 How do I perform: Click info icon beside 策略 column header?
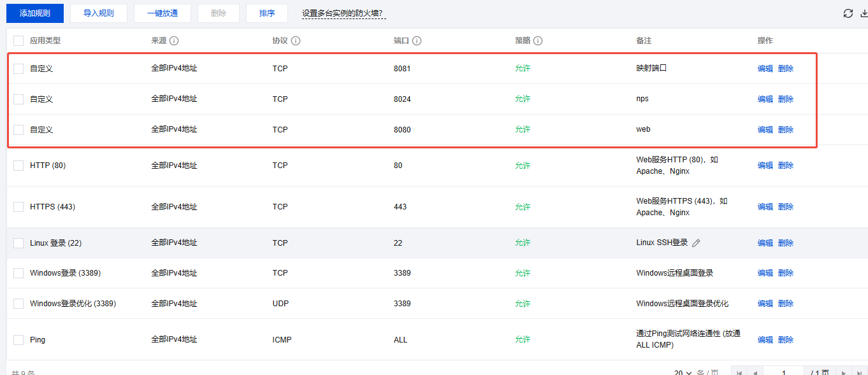tap(538, 41)
